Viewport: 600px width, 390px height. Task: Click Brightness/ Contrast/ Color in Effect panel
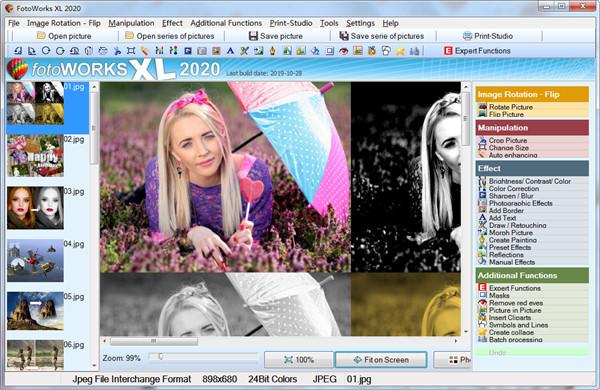point(530,181)
